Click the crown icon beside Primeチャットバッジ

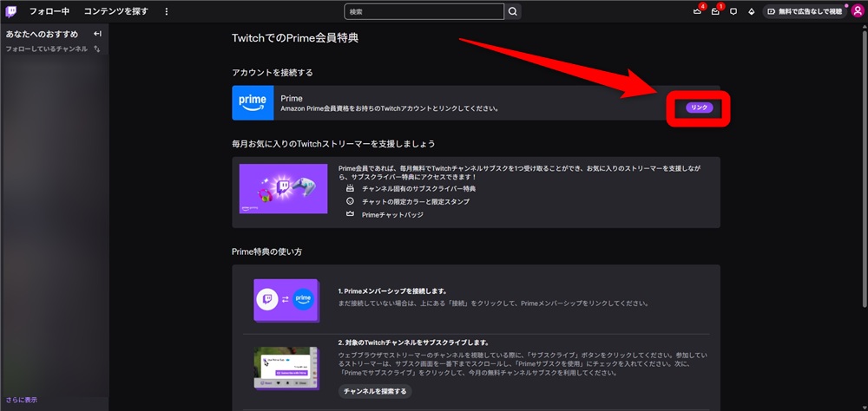click(349, 214)
